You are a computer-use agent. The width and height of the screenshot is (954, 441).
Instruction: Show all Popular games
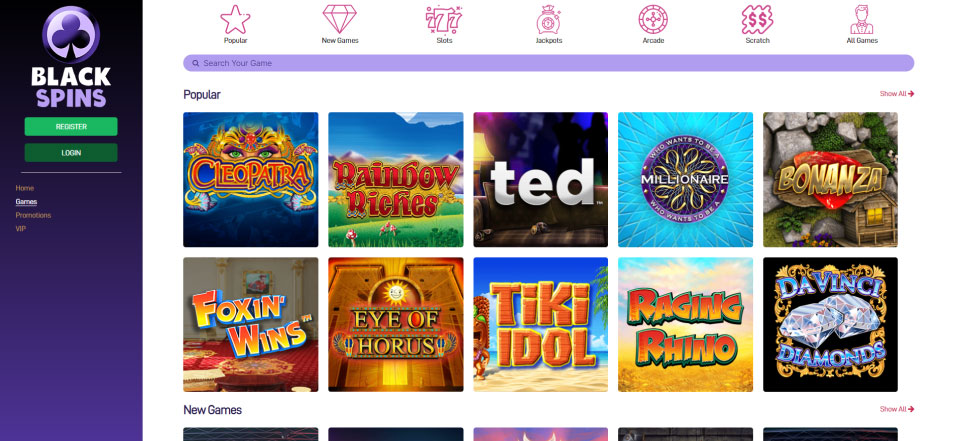[x=897, y=94]
